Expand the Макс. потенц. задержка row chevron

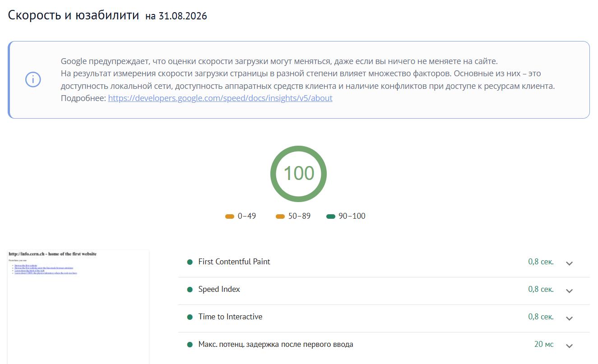coord(569,346)
